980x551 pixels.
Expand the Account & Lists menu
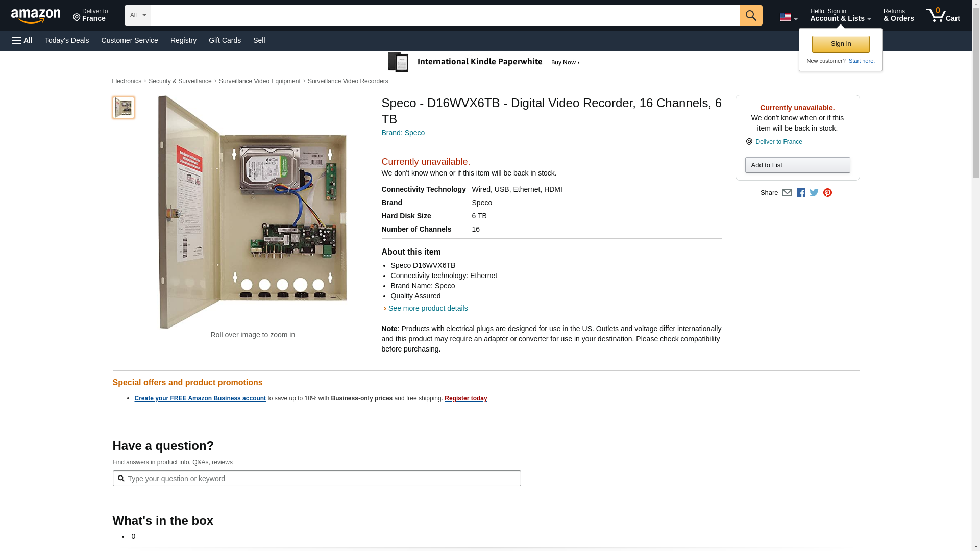click(x=840, y=15)
